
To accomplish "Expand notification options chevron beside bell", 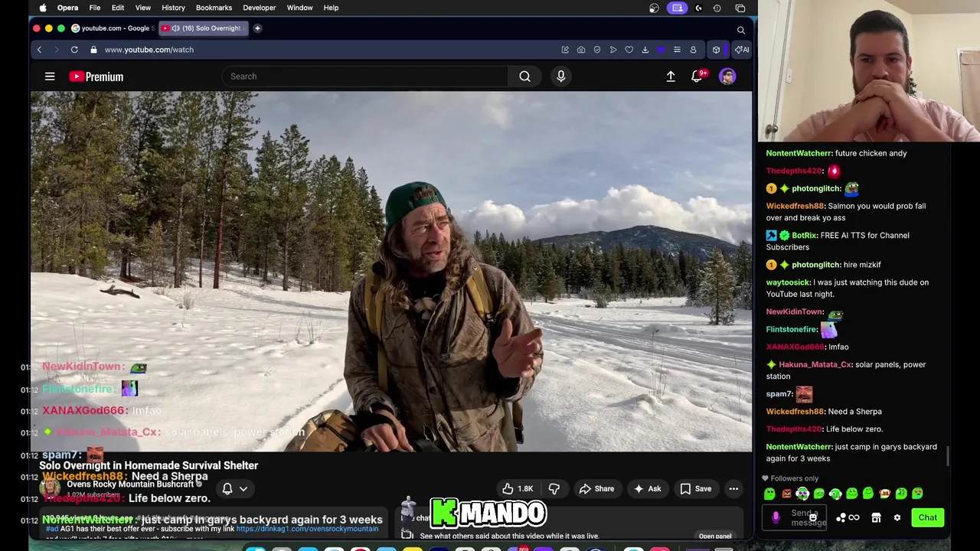I will pyautogui.click(x=243, y=489).
